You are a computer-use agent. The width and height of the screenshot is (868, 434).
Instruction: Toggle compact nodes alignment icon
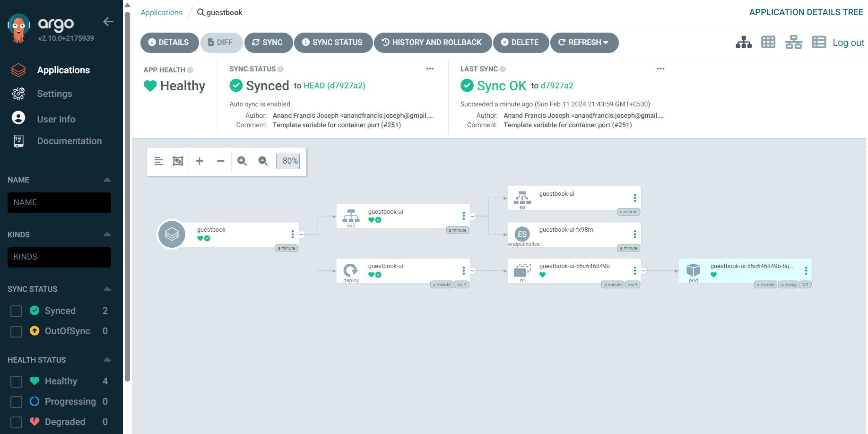coord(159,161)
